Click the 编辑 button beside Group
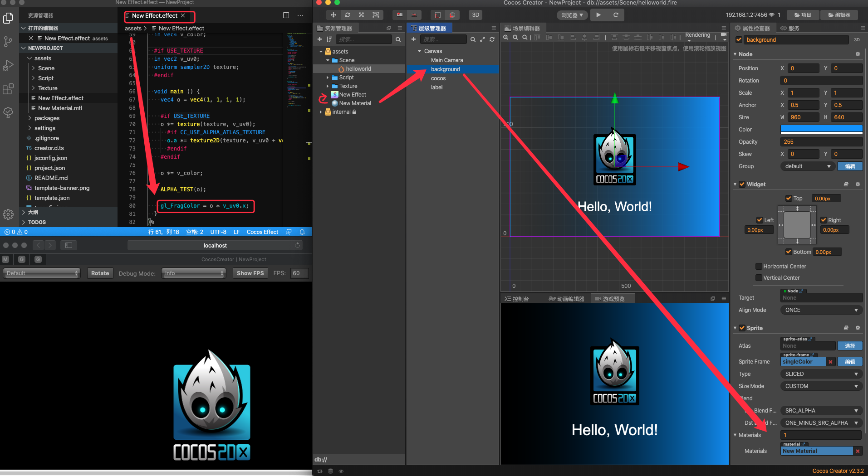 click(850, 166)
